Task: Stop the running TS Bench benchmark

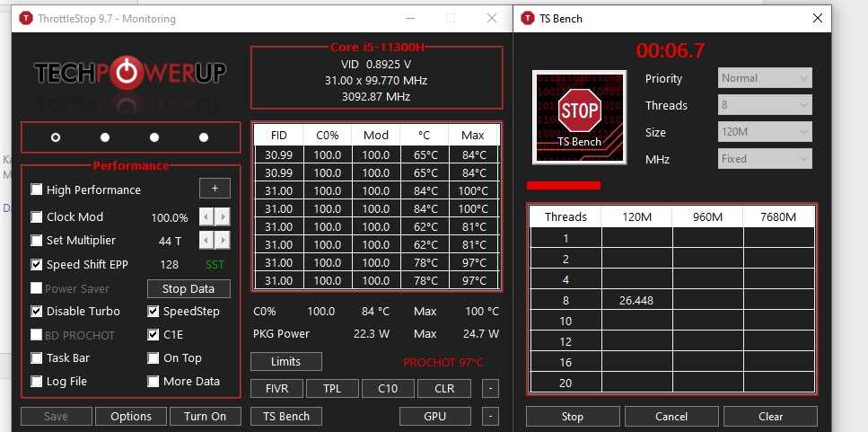Action: point(573,416)
